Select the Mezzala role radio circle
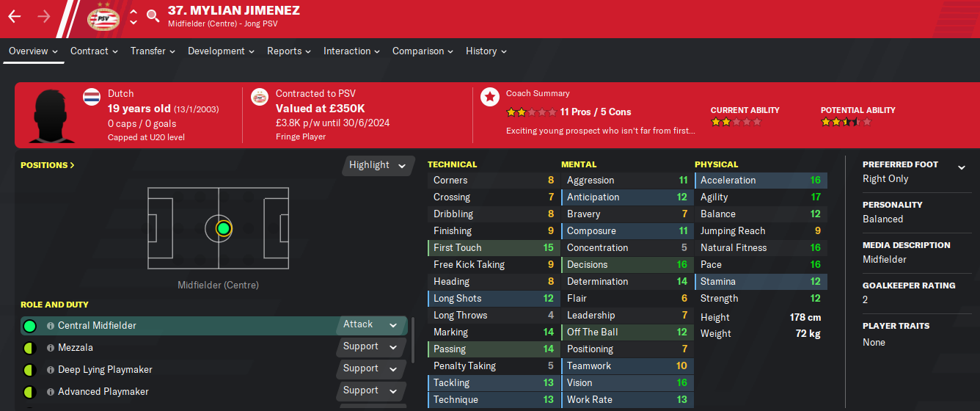The width and height of the screenshot is (980, 411). coord(29,348)
